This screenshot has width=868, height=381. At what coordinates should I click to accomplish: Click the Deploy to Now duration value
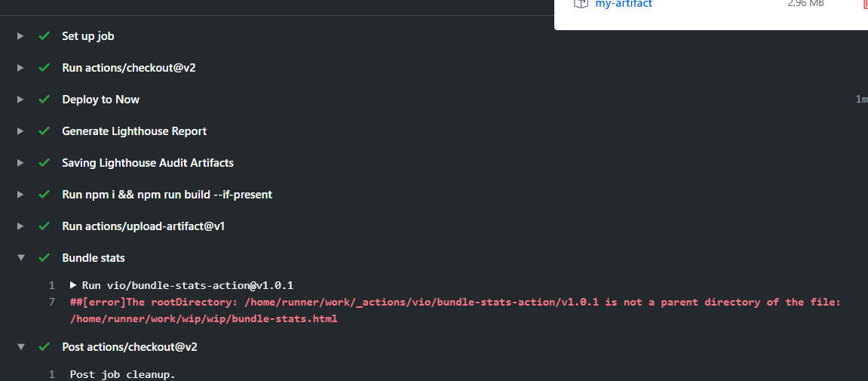[x=861, y=100]
